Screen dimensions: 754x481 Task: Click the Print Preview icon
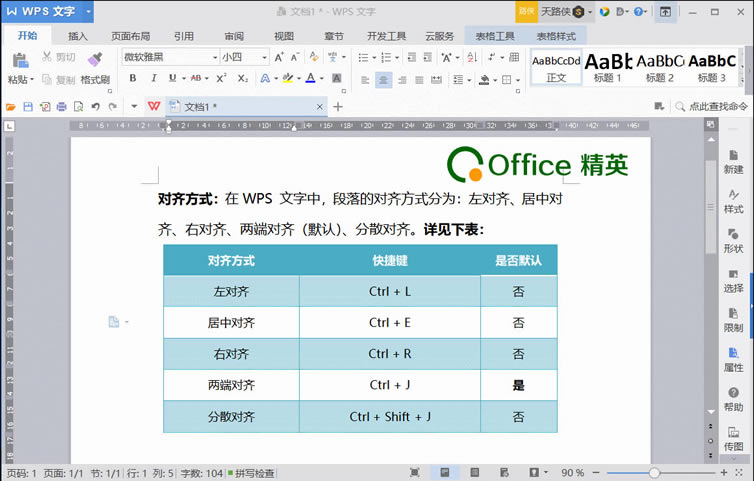click(78, 106)
